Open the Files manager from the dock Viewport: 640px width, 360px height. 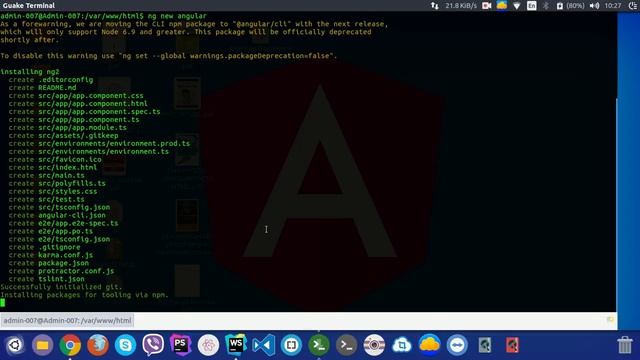pyautogui.click(x=42, y=345)
